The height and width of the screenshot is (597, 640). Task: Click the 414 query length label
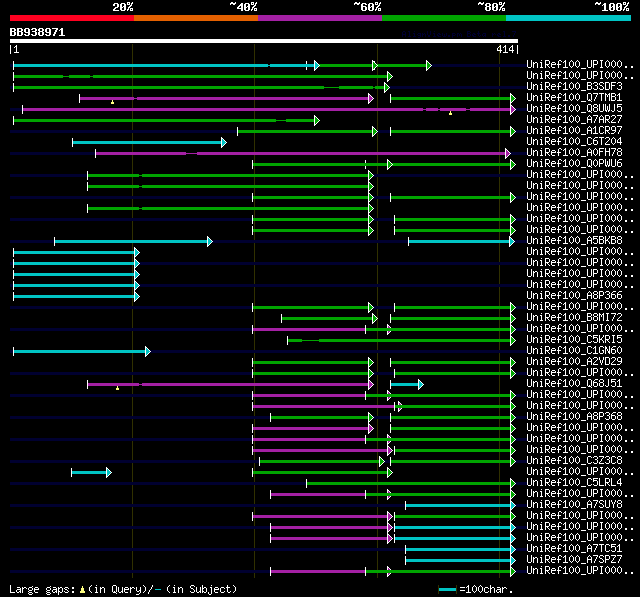505,49
